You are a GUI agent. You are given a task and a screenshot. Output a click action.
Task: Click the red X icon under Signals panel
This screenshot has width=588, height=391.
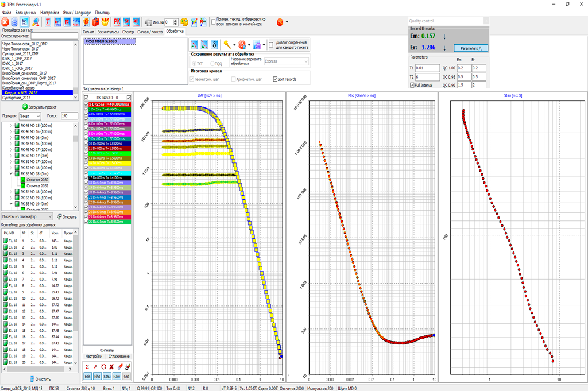click(x=111, y=366)
